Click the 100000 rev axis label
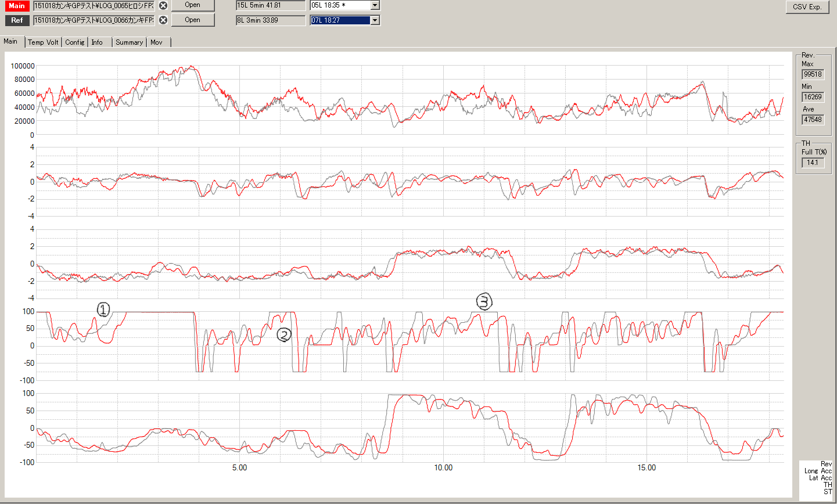The image size is (837, 504). [x=23, y=66]
